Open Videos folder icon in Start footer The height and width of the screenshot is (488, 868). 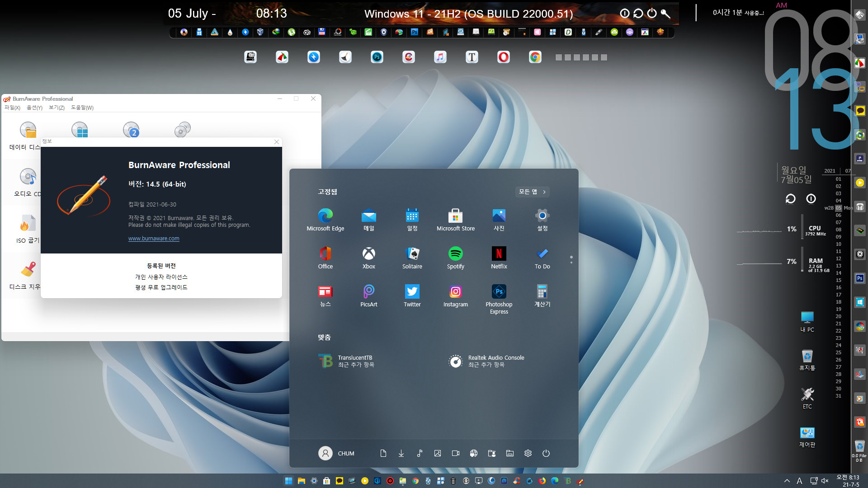pos(456,453)
